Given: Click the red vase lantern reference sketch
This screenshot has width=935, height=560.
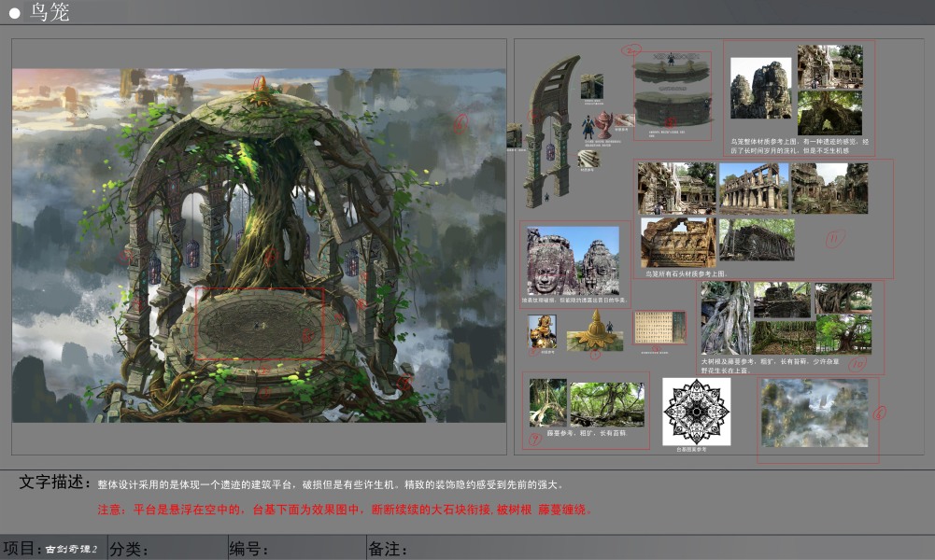Looking at the screenshot, I should click(604, 124).
